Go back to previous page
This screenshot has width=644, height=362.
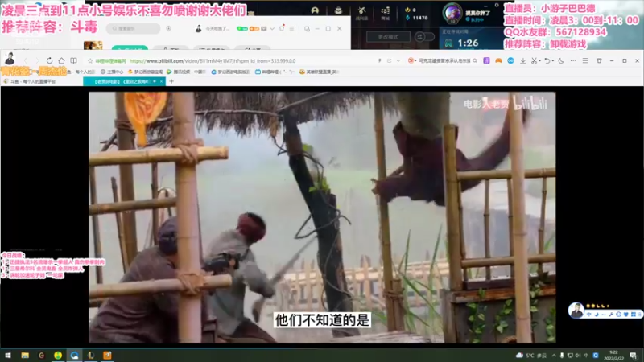click(26, 60)
